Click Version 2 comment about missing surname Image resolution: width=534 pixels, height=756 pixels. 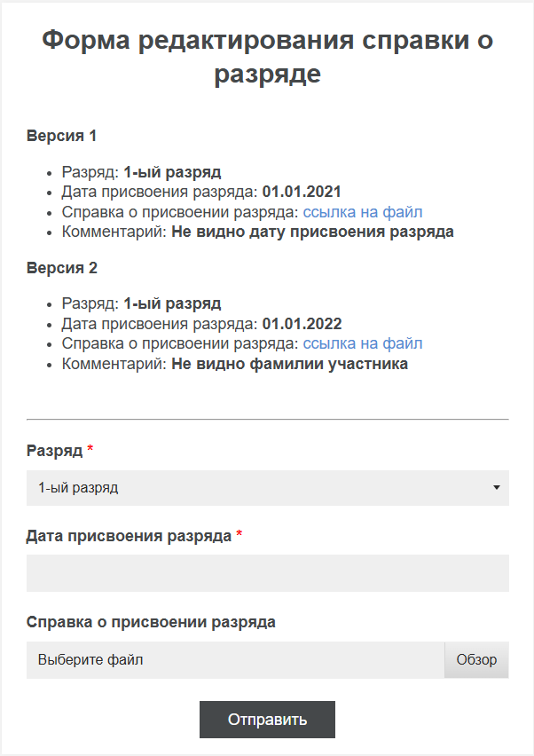coord(289,364)
